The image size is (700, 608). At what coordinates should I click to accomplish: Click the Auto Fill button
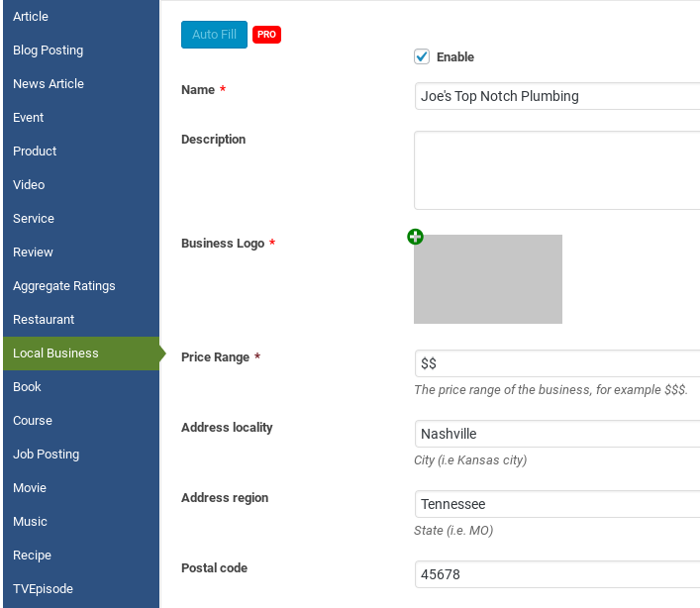(x=214, y=35)
